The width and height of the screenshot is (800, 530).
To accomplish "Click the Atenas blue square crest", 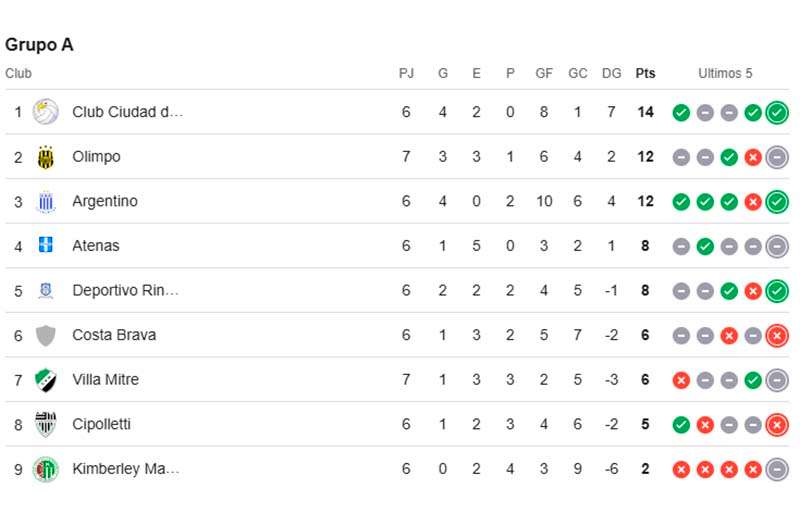I will (x=45, y=245).
